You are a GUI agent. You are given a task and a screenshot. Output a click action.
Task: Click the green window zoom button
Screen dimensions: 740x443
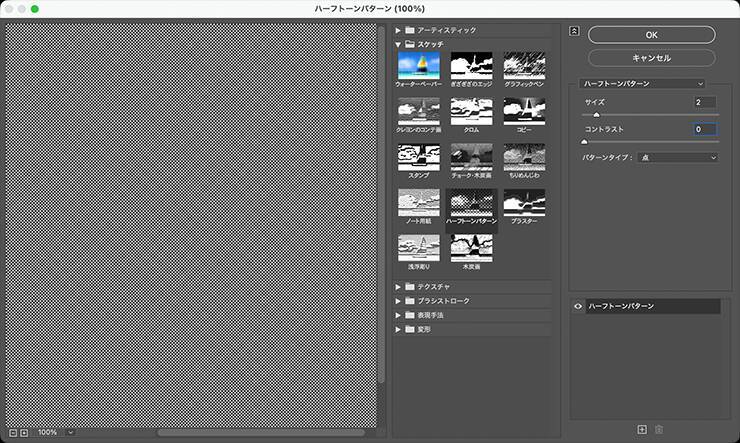pos(34,9)
